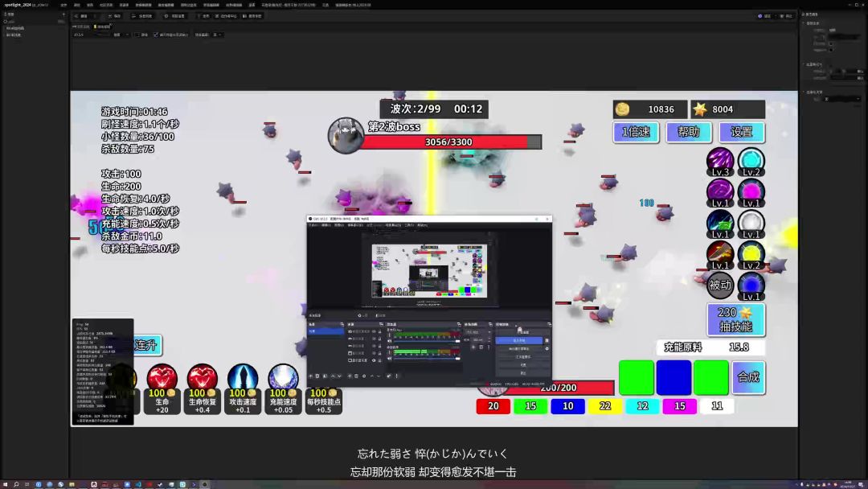Open the 设置 settings in game

point(741,133)
